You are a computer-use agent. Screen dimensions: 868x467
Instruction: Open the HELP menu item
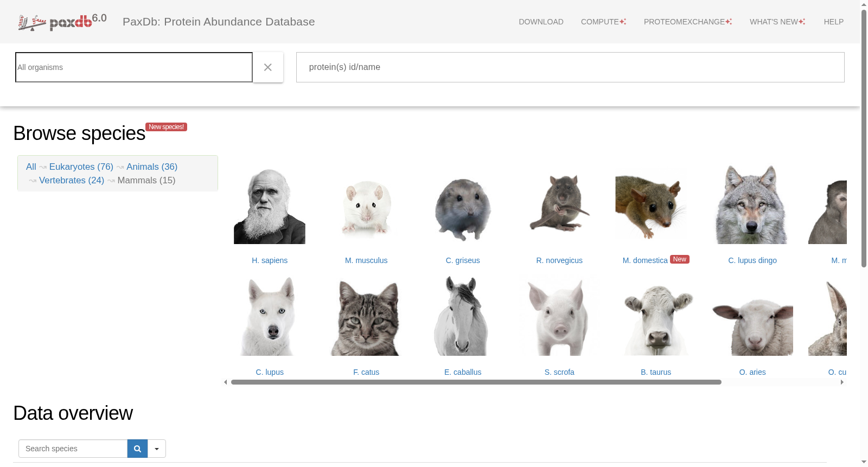coord(834,22)
